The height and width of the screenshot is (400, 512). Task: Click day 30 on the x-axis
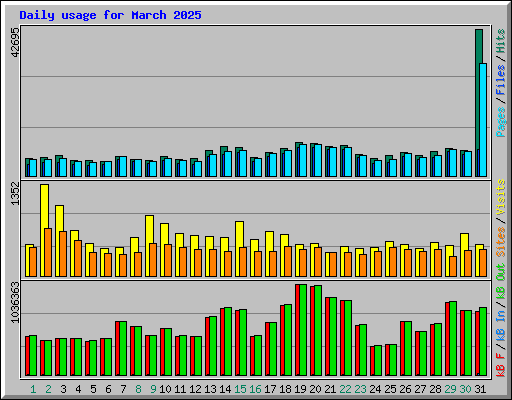click(x=465, y=389)
